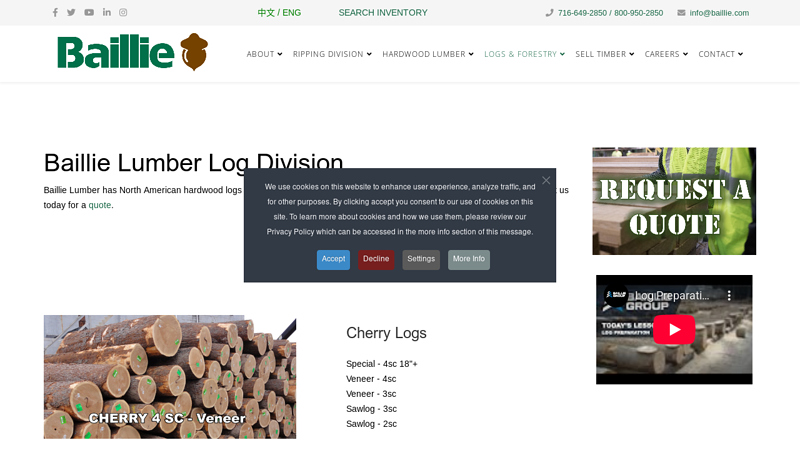
Task: Open the Request a Quote banner
Action: 674,201
